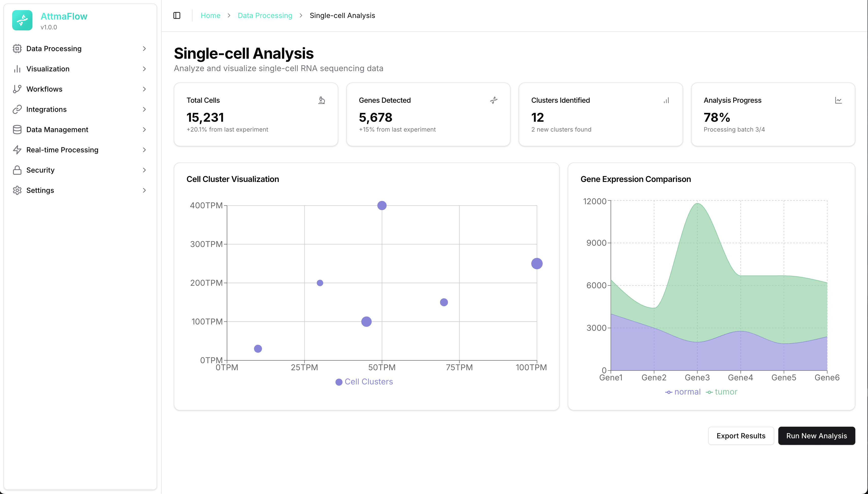Open Home from the breadcrumb trail

click(211, 16)
